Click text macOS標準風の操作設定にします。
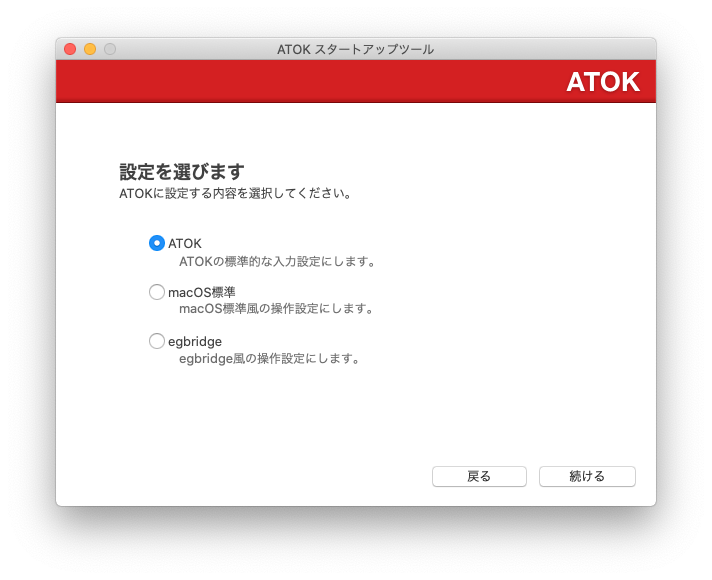This screenshot has height=580, width=712. (x=277, y=309)
